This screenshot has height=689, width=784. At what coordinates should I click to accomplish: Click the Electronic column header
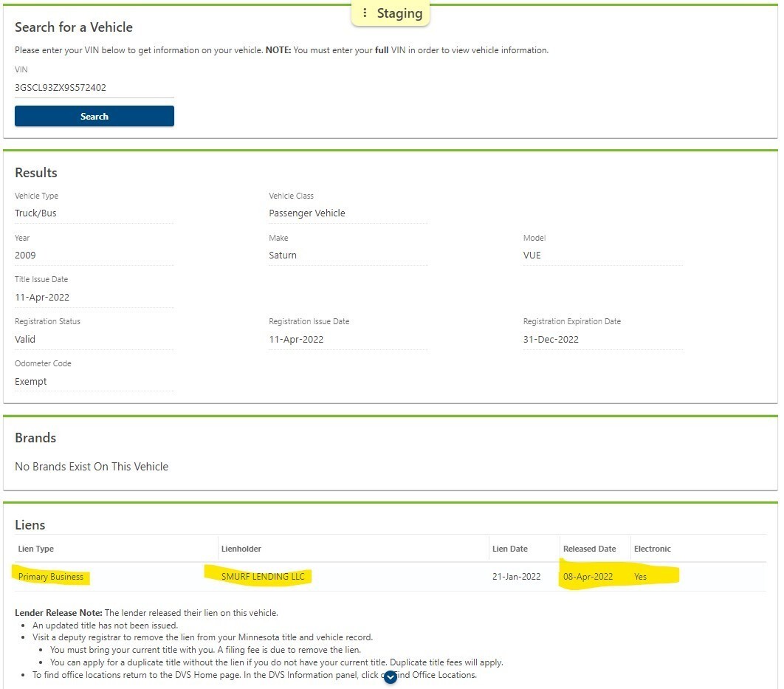652,549
